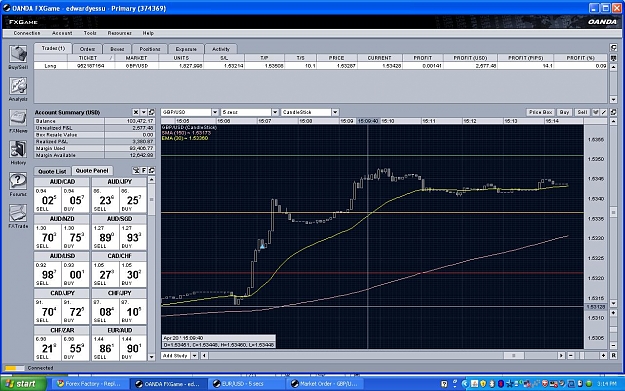Click the quote panel scroll down arrow
The image size is (625, 391).
pos(151,357)
